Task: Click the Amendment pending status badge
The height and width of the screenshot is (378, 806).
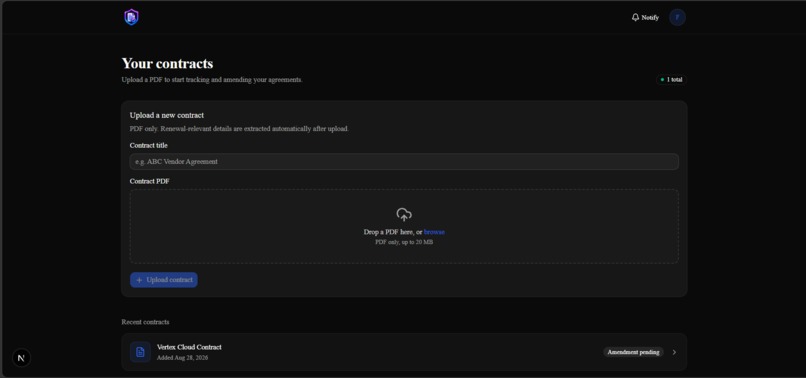Action: point(633,352)
